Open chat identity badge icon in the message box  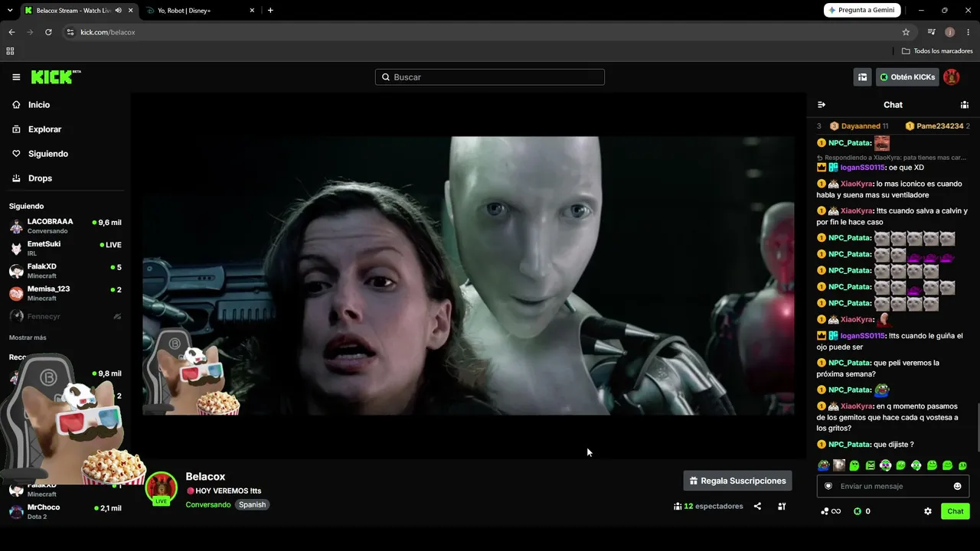(x=828, y=486)
